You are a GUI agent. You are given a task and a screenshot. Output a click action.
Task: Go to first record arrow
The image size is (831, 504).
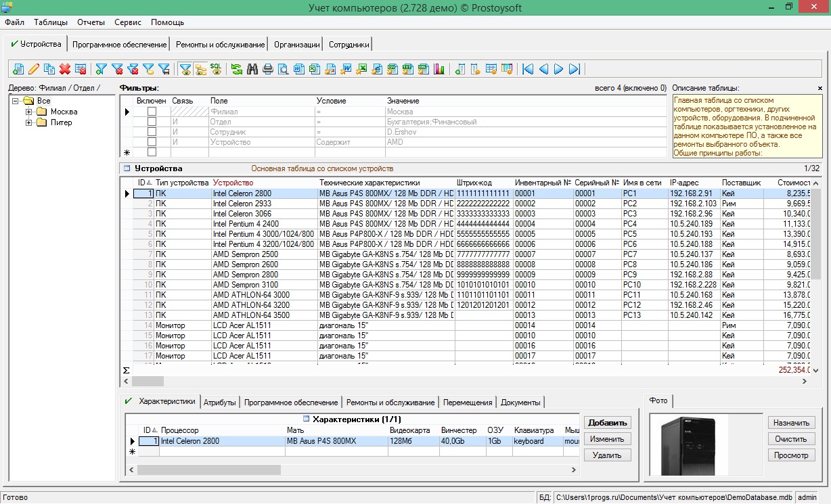click(527, 68)
